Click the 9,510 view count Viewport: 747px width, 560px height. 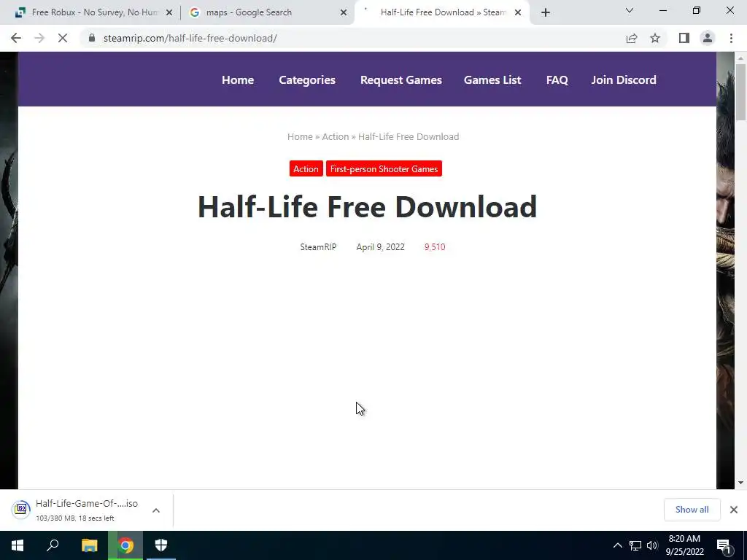pos(435,246)
